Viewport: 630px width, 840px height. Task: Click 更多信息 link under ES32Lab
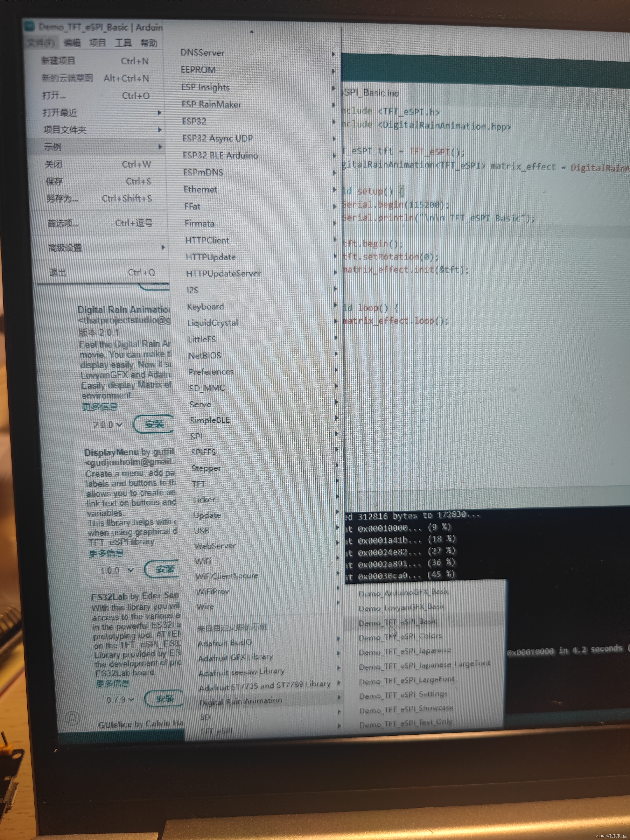pyautogui.click(x=112, y=683)
